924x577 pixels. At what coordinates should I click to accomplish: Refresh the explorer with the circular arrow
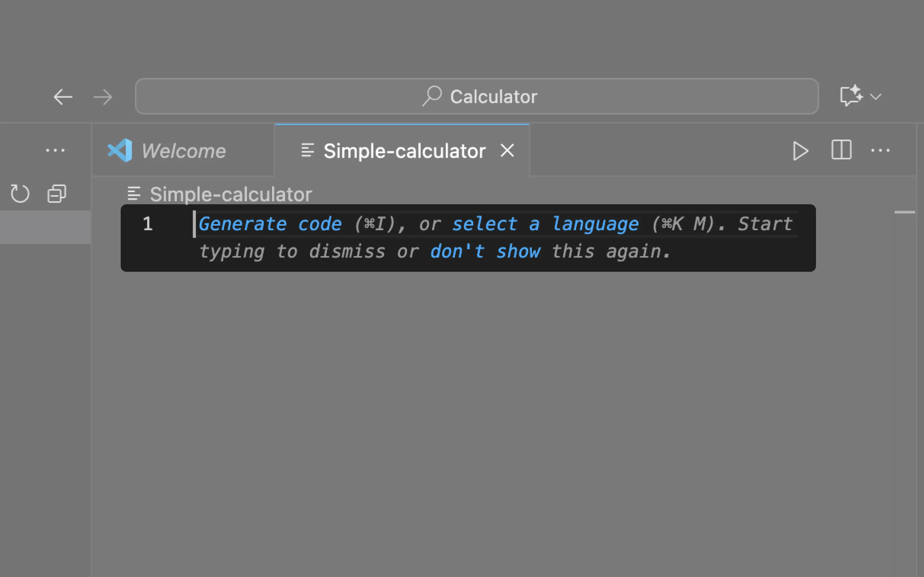coord(20,194)
